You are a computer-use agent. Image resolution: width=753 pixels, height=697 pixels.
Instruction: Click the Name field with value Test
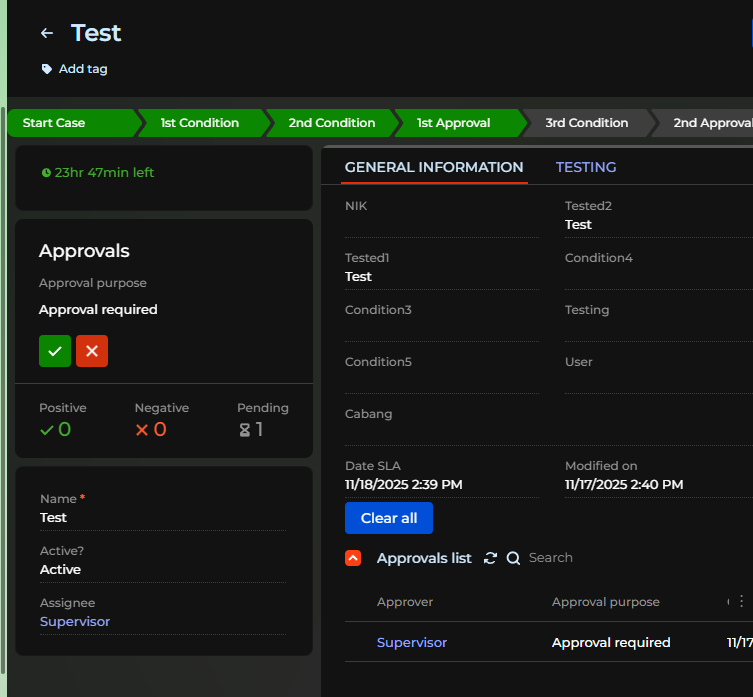tap(162, 518)
